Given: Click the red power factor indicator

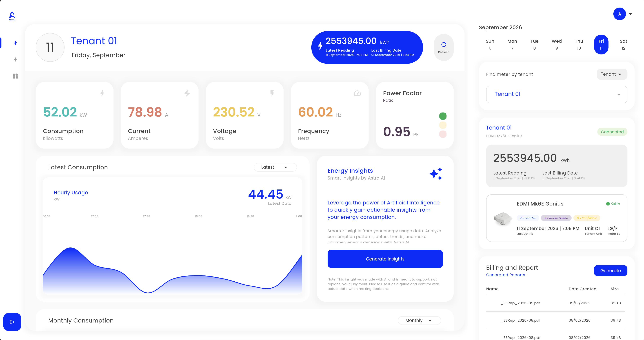Looking at the screenshot, I should [443, 134].
